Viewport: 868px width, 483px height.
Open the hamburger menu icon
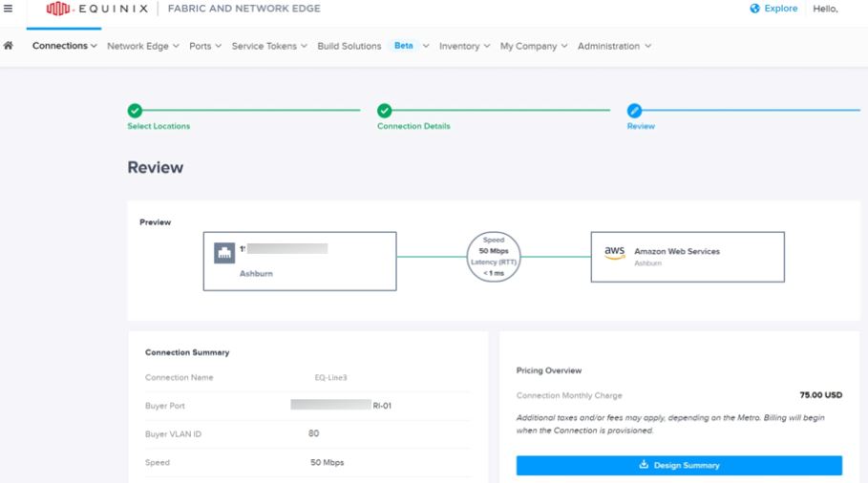8,9
